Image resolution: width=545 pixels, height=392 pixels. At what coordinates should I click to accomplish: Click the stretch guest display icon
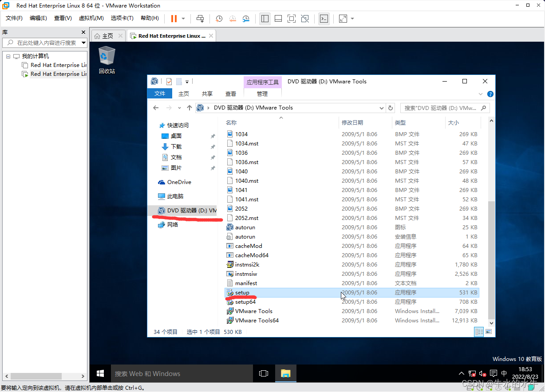pos(343,19)
